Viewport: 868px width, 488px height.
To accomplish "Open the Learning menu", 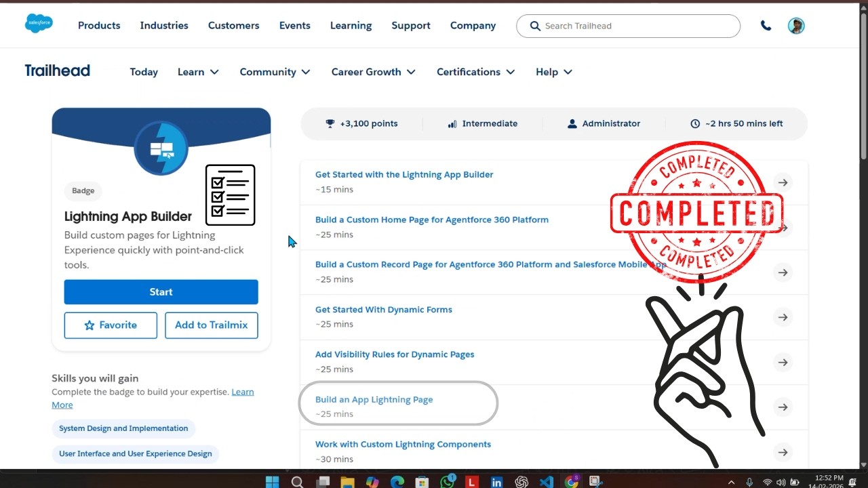I will pos(351,25).
